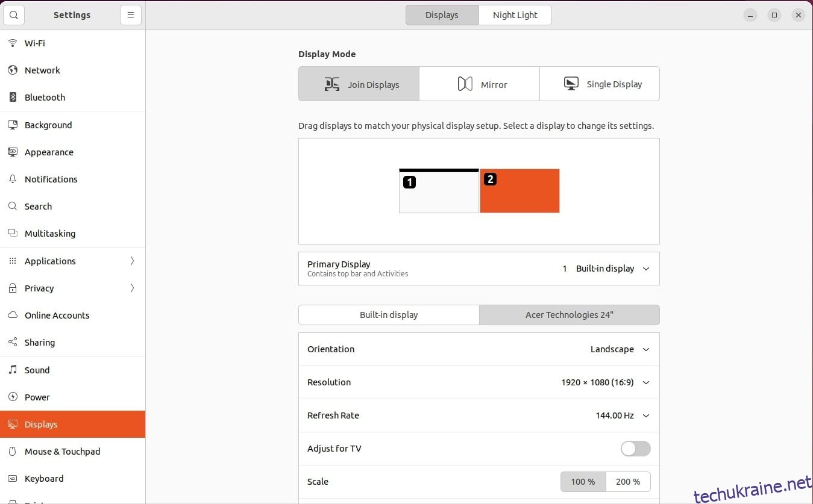This screenshot has height=504, width=813.
Task: Go to Sound settings
Action: click(x=72, y=370)
